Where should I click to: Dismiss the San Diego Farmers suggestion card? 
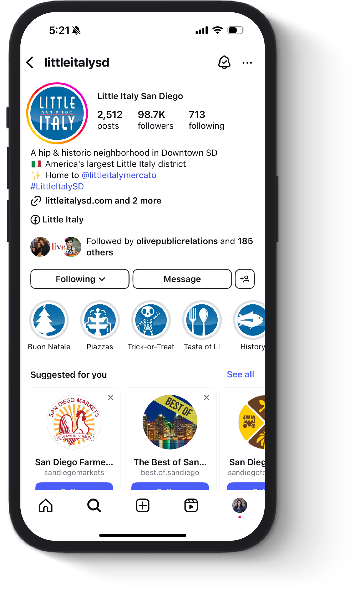[x=111, y=398]
